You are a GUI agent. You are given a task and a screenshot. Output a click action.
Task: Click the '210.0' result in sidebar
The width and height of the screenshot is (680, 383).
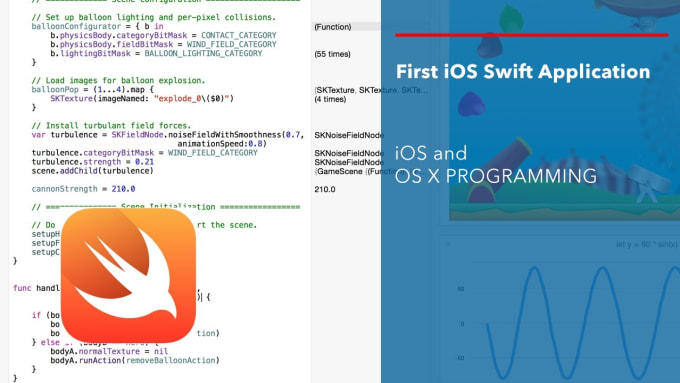coord(325,190)
